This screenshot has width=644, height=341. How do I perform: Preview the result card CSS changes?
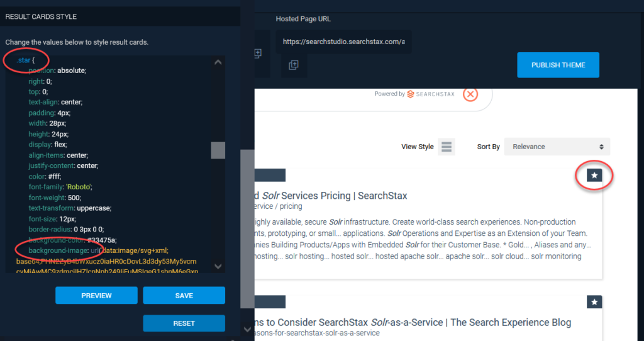[x=96, y=296]
